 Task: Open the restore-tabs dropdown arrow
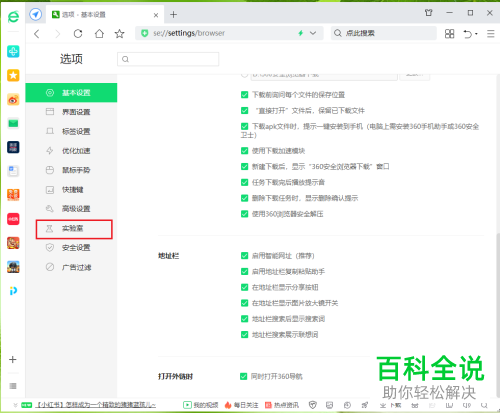476,34
